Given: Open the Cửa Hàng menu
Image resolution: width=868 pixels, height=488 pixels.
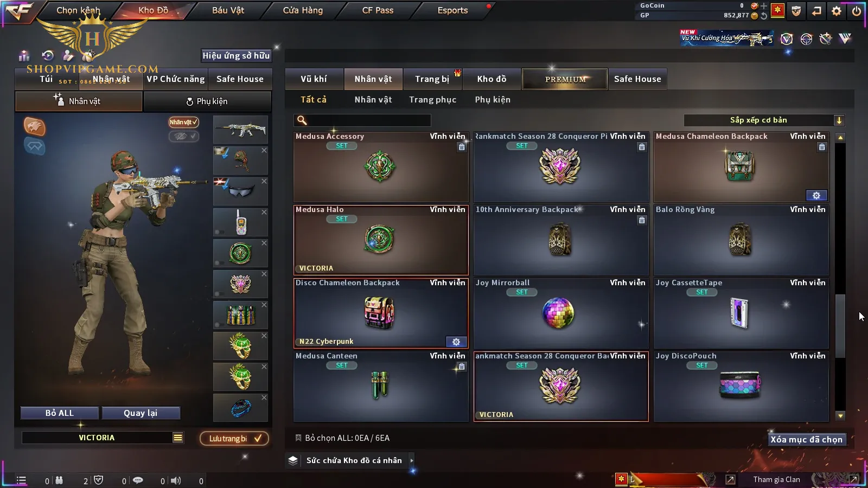Looking at the screenshot, I should click(303, 10).
